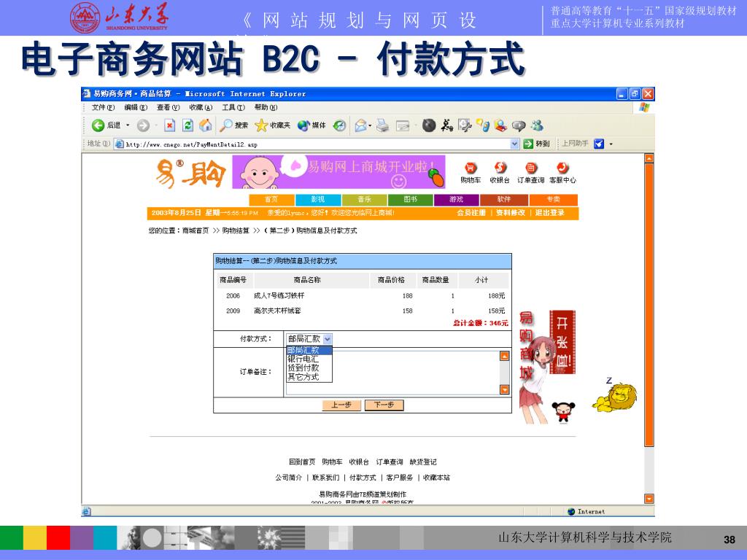This screenshot has height=560, width=747.
Task: Open the 工具(T) menu
Action: point(233,108)
